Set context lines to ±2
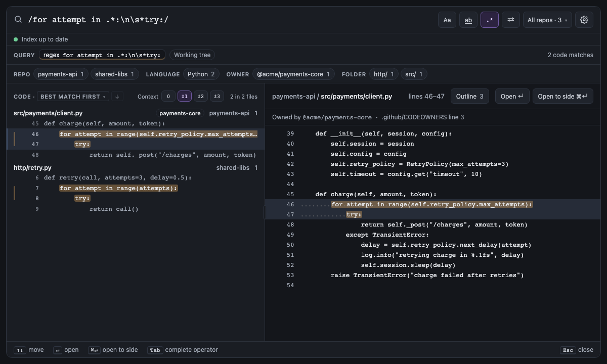 [201, 97]
